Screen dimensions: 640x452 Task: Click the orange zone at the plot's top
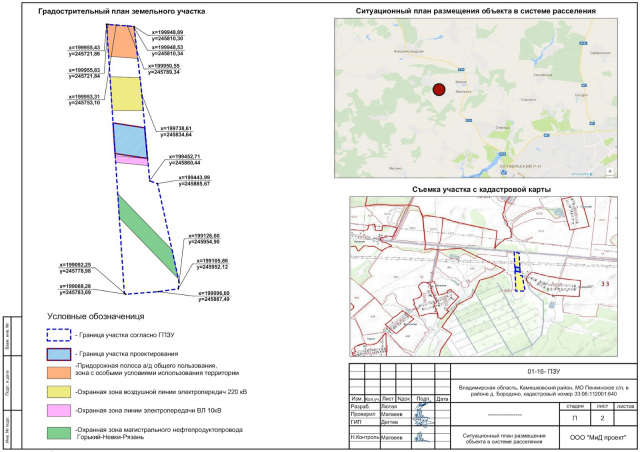click(122, 41)
